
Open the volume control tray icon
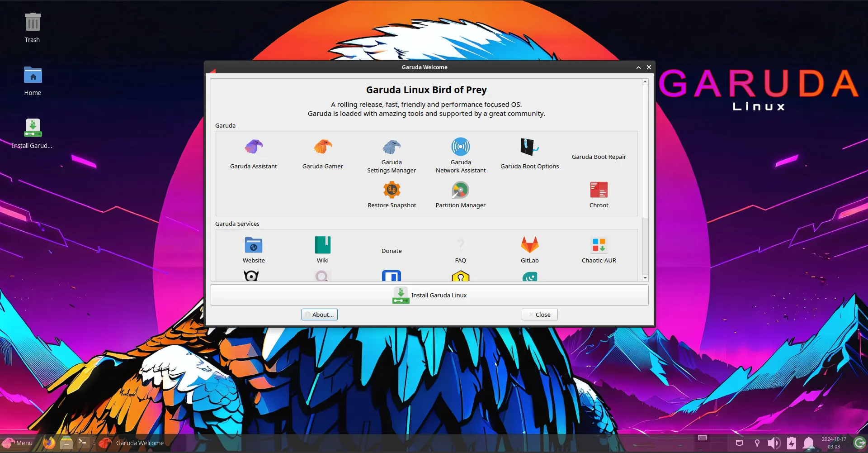pos(774,443)
